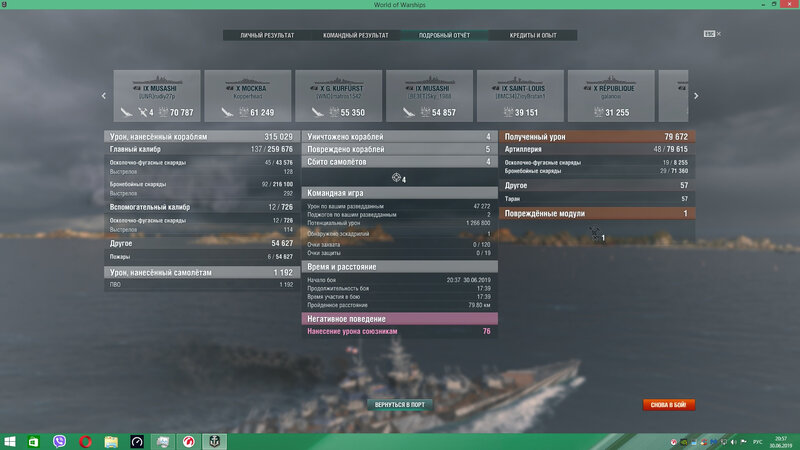Viewport: 800px width, 450px height.
Task: Click the РУС language indicator
Action: [758, 442]
